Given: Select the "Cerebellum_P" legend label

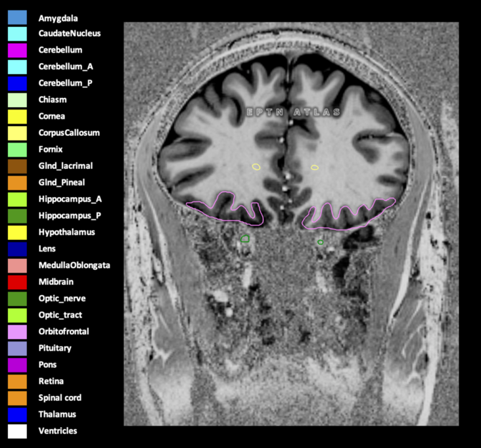Looking at the screenshot, I should [x=65, y=83].
